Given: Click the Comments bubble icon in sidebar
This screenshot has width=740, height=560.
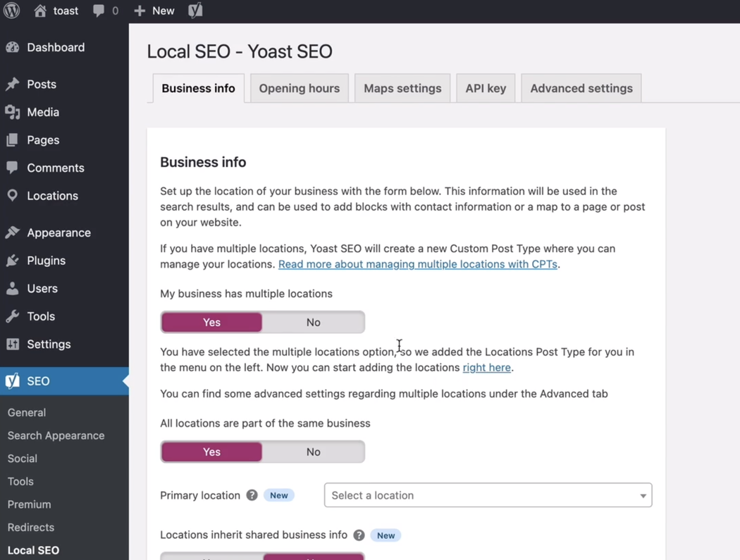Looking at the screenshot, I should [12, 168].
